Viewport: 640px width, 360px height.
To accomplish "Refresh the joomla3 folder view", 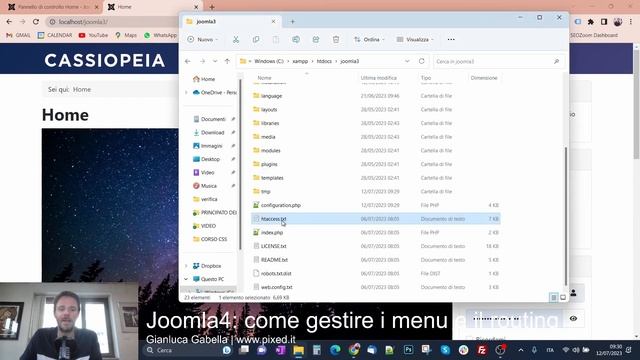I will pos(422,61).
